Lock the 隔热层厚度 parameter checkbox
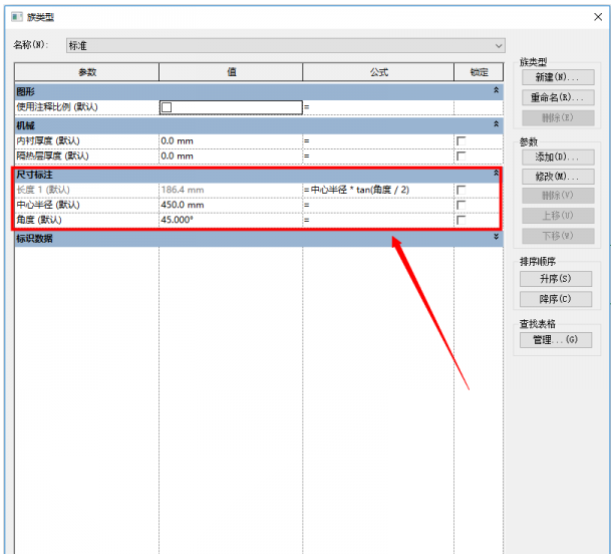This screenshot has width=615, height=554. tap(461, 156)
